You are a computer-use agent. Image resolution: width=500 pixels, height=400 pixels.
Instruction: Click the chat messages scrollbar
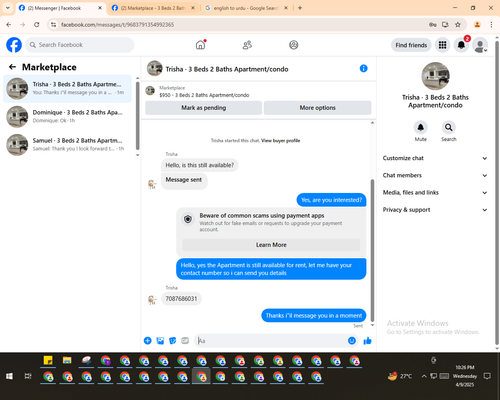372,250
